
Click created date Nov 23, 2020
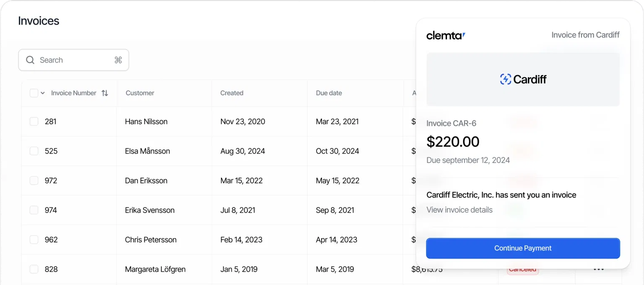tap(243, 122)
